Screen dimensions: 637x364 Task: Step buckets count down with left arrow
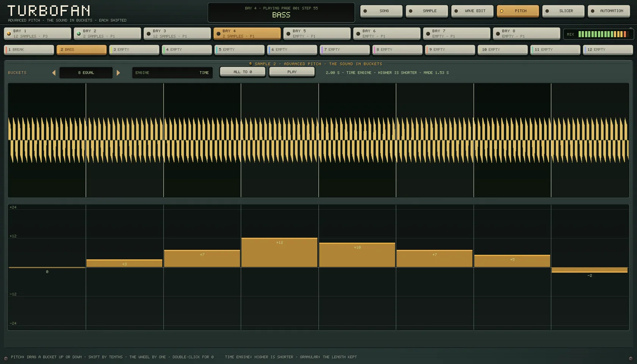coord(54,73)
